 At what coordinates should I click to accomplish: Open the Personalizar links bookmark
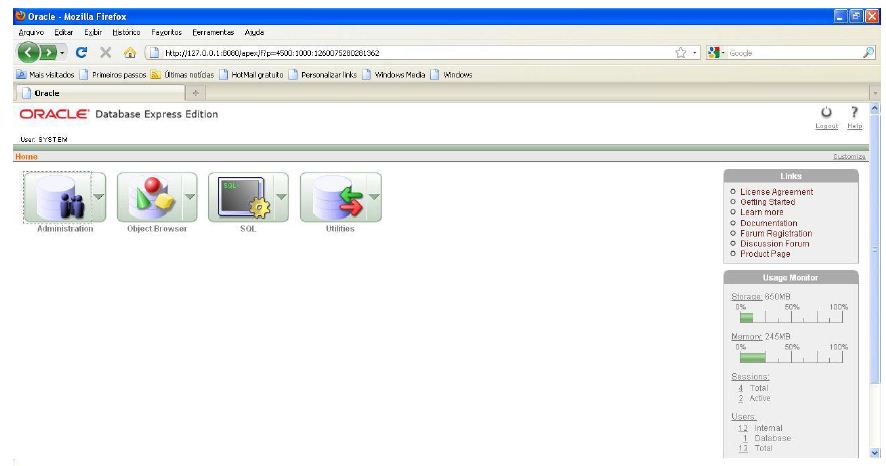[323, 75]
